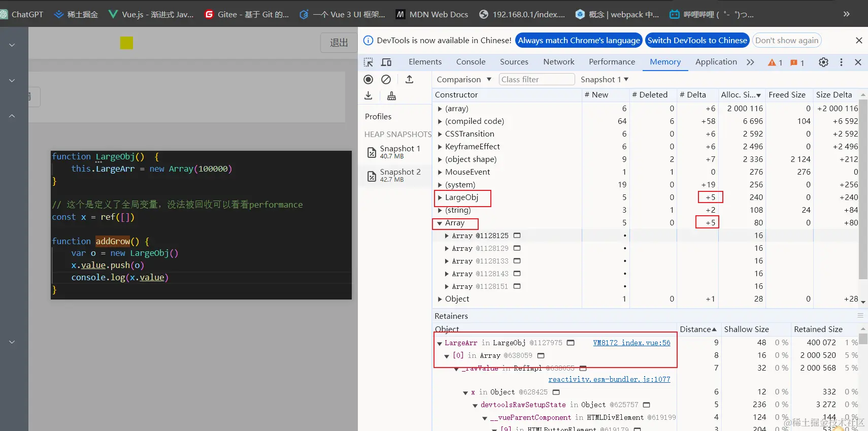The width and height of the screenshot is (868, 431).
Task: Show hidden bookmarks overflow chevron
Action: click(x=846, y=14)
